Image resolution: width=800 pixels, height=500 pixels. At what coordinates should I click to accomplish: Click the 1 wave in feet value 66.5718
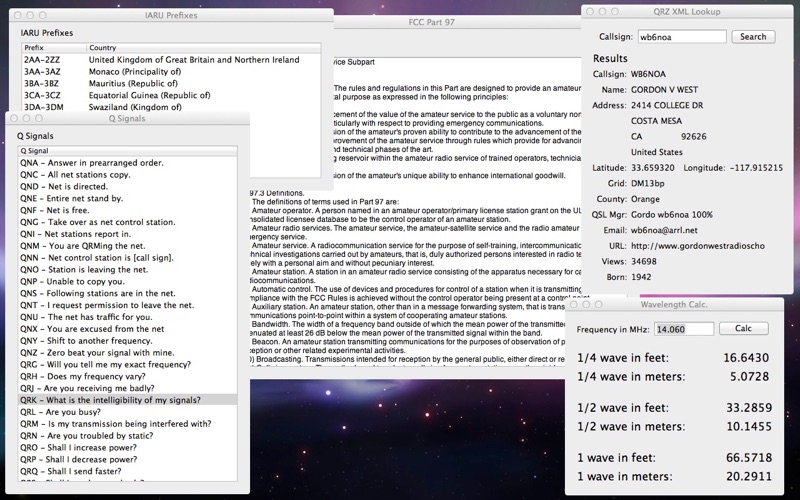click(748, 458)
